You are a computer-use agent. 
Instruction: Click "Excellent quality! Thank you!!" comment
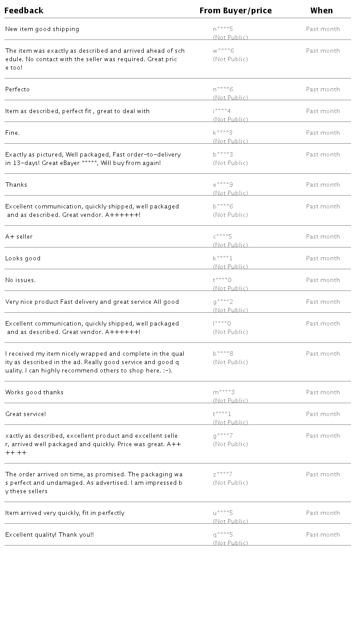coord(49,535)
